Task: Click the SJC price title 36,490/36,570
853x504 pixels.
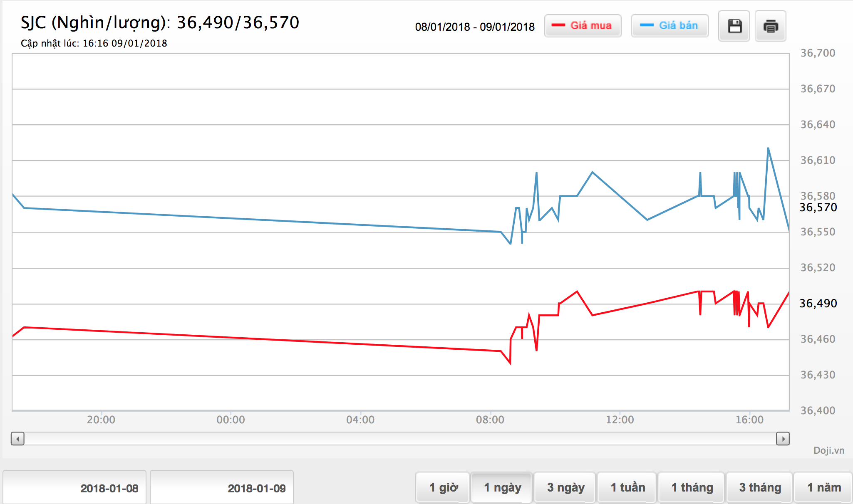Action: (160, 23)
